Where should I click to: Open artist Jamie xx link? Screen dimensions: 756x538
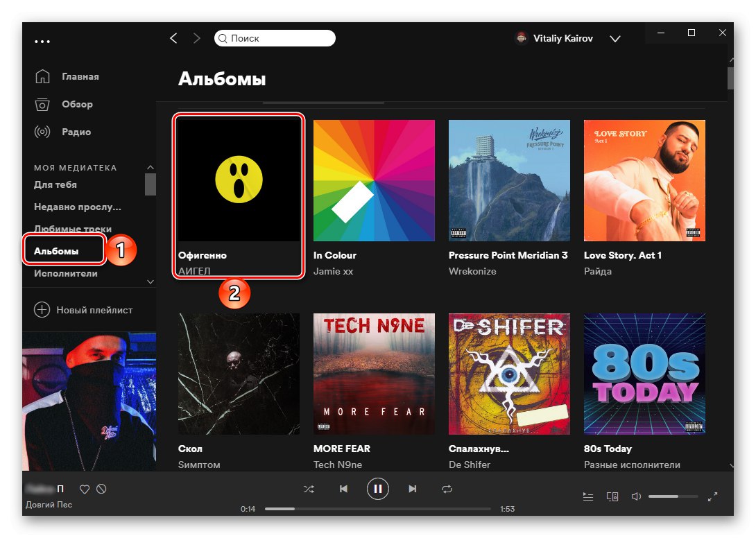click(333, 271)
